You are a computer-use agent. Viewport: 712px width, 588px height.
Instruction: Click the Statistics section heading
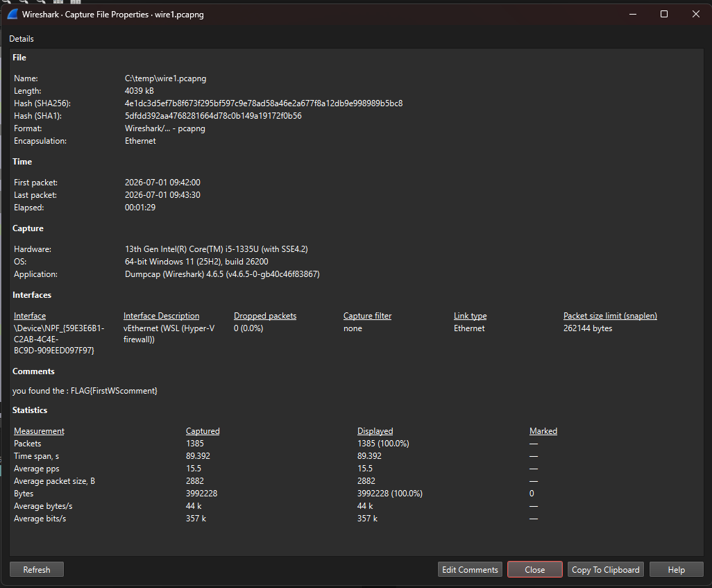(30, 410)
